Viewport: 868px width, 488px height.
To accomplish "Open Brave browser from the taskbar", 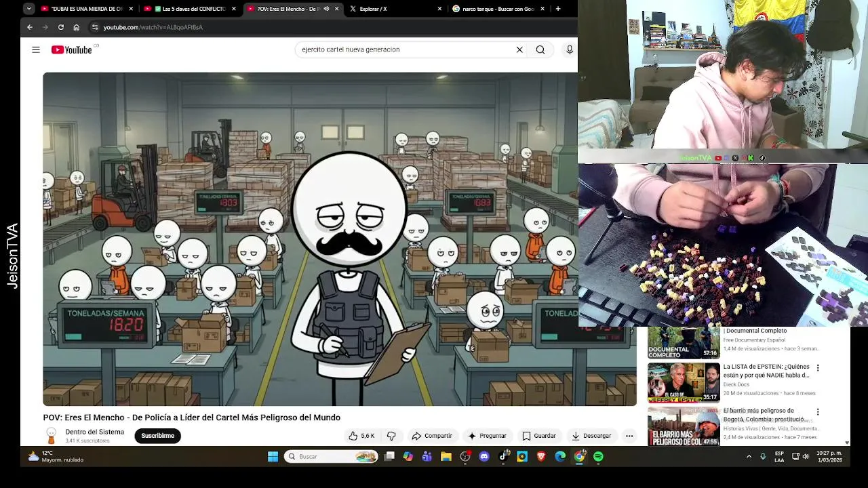I will coord(541,457).
